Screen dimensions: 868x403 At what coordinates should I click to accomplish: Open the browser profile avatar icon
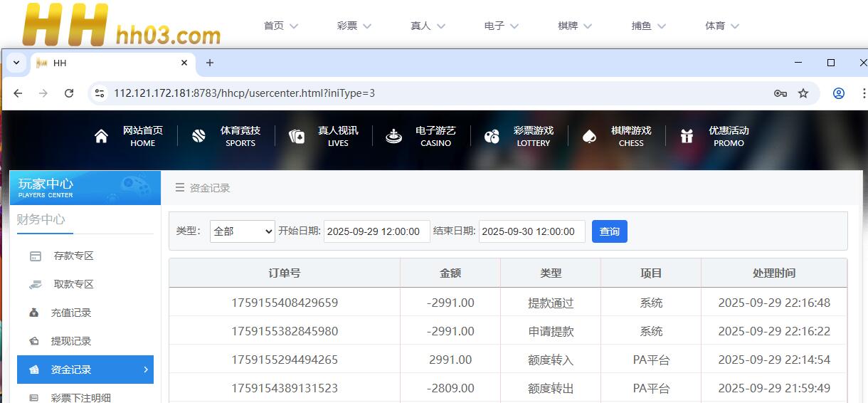839,93
